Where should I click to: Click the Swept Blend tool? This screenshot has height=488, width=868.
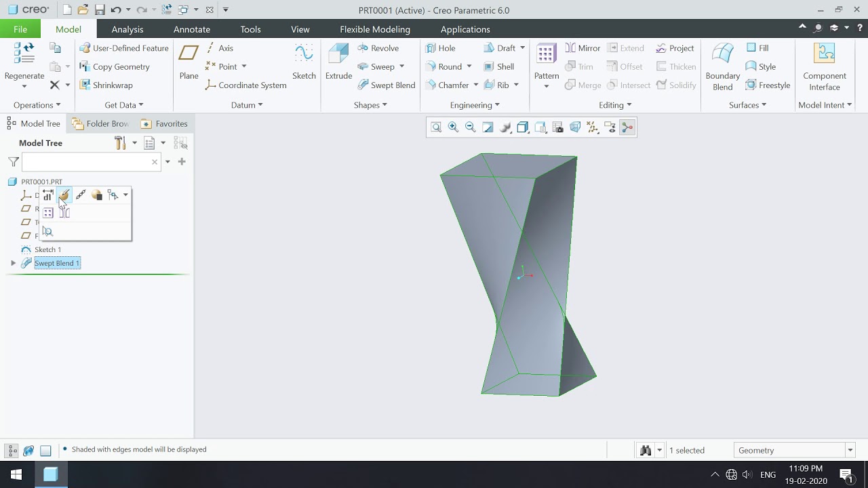tap(386, 85)
